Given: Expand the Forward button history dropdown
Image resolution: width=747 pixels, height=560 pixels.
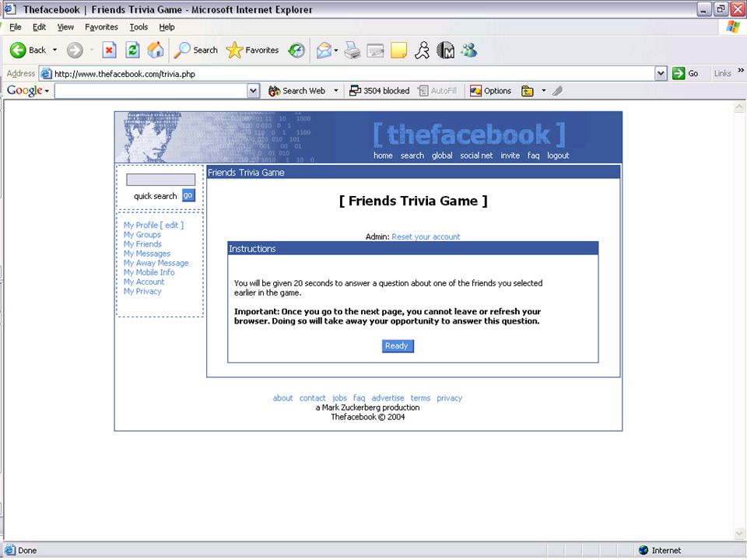Looking at the screenshot, I should pos(92,50).
